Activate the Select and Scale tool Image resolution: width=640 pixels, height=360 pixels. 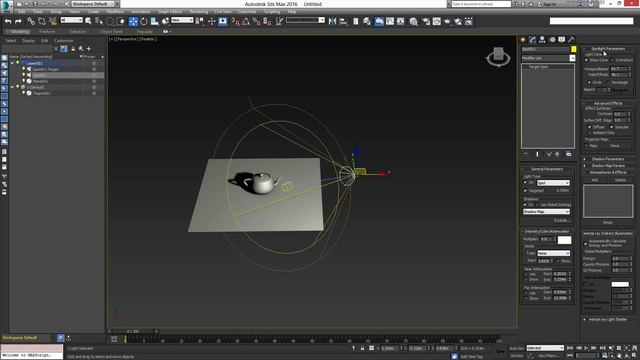[154, 21]
